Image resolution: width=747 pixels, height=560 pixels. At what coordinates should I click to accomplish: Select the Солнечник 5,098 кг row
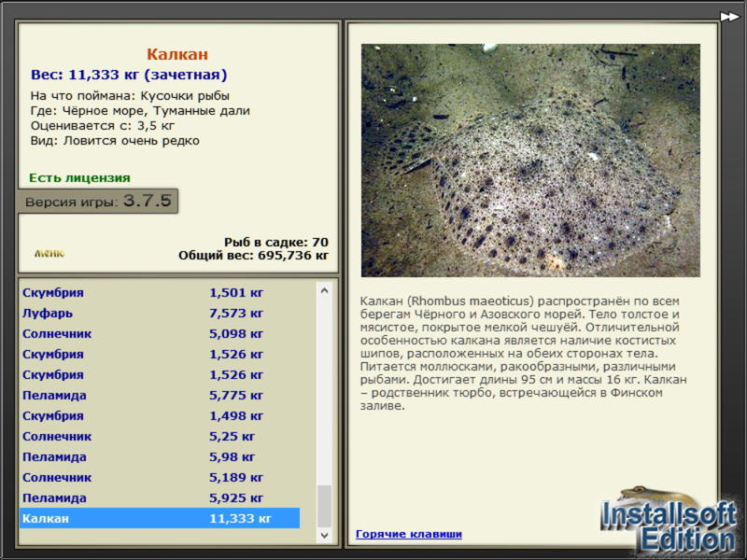[x=160, y=333]
